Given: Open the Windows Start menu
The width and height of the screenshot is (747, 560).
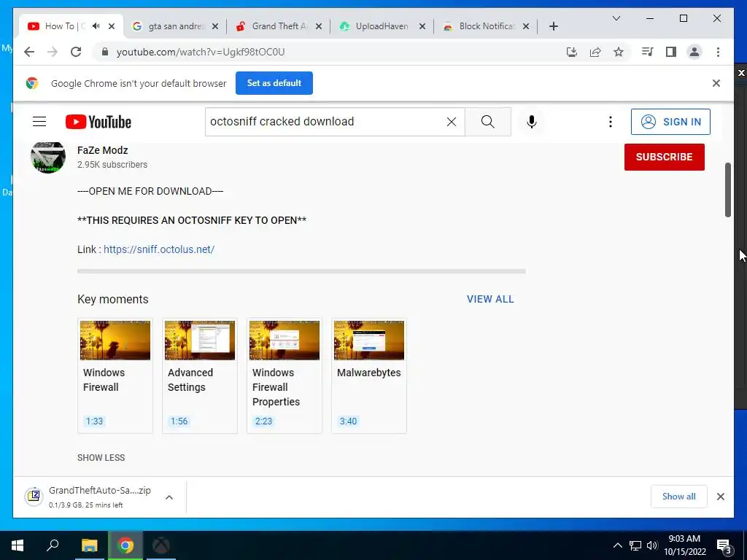Looking at the screenshot, I should [18, 545].
